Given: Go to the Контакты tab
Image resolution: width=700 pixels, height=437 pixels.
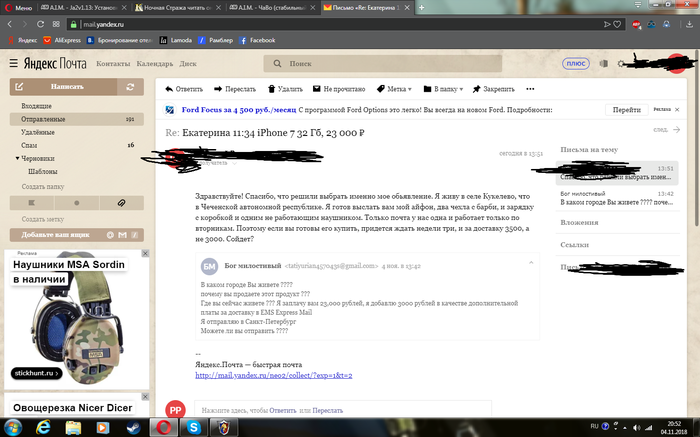Looking at the screenshot, I should point(112,63).
